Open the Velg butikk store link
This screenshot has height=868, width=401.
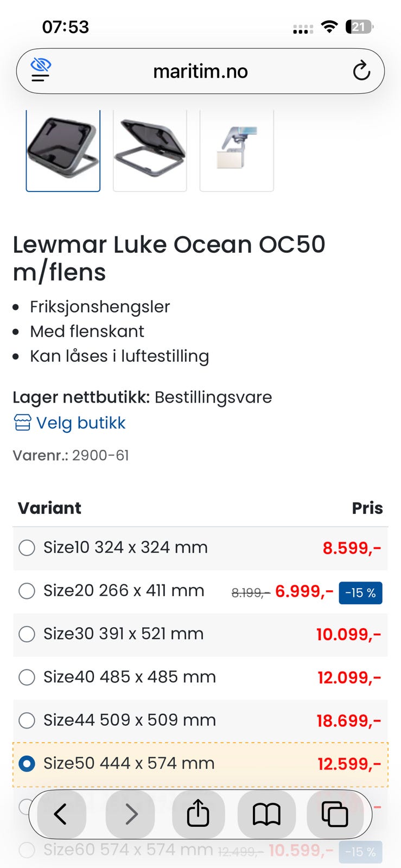[x=80, y=423]
